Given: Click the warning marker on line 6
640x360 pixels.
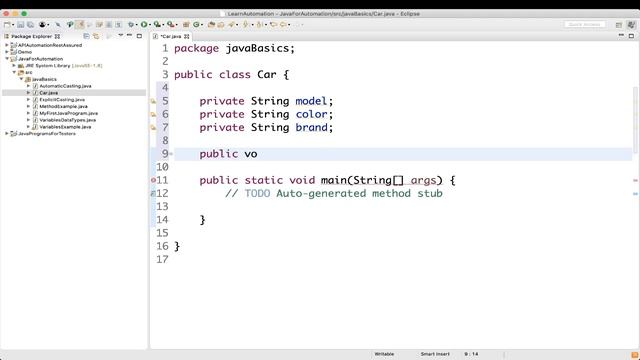Looking at the screenshot, I should click(x=153, y=114).
